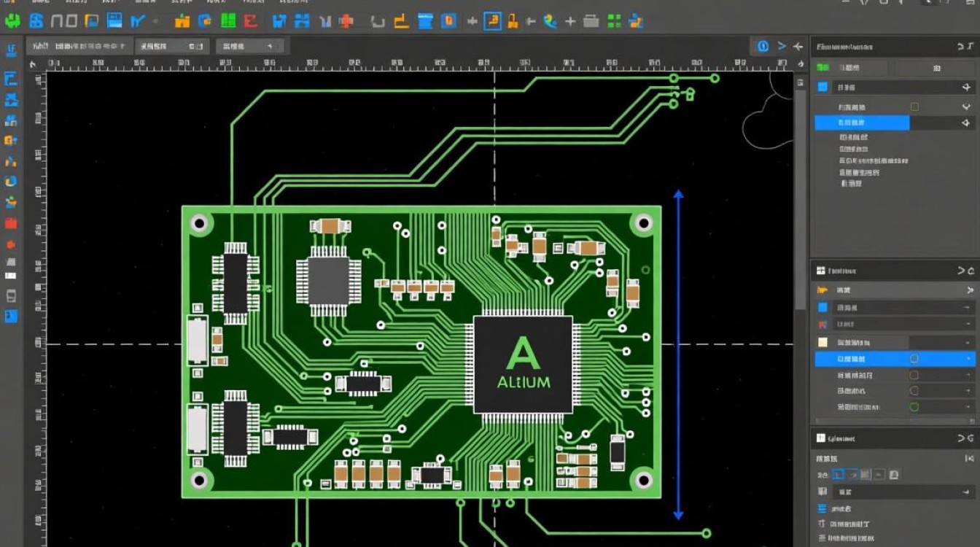The image size is (980, 547).
Task: Click the solid blue square ending the left sidebar icons
Action: (11, 316)
